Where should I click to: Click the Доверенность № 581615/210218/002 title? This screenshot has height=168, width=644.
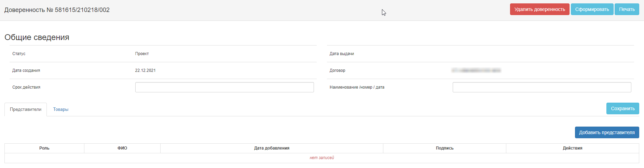[57, 10]
